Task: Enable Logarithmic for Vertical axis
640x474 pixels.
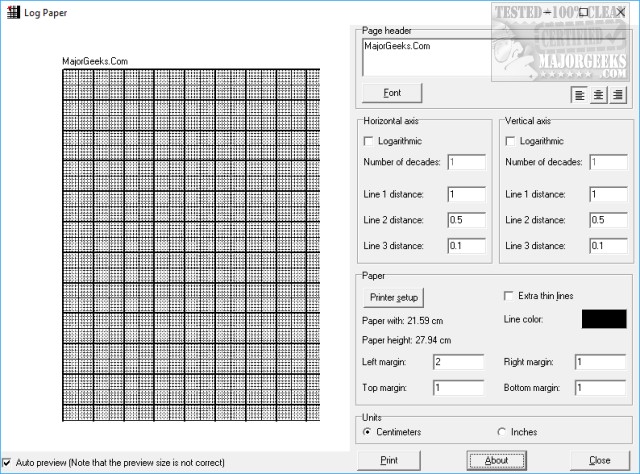Action: 510,141
